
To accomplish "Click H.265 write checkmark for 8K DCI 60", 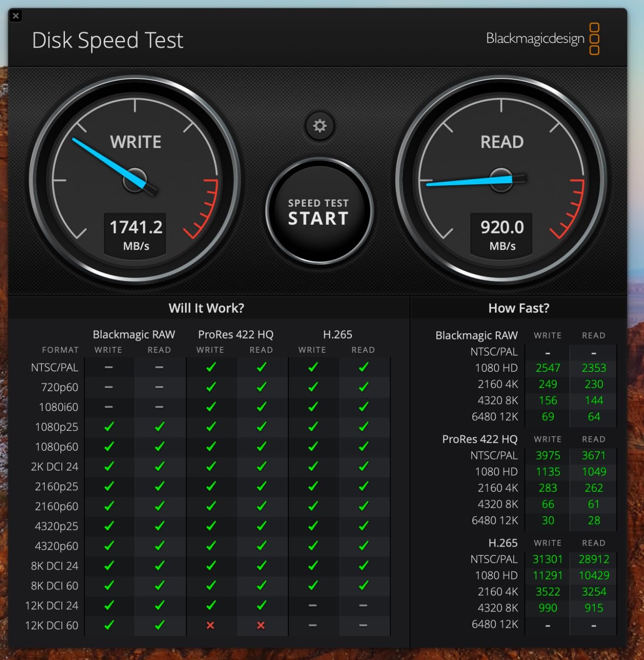I will pos(313,585).
